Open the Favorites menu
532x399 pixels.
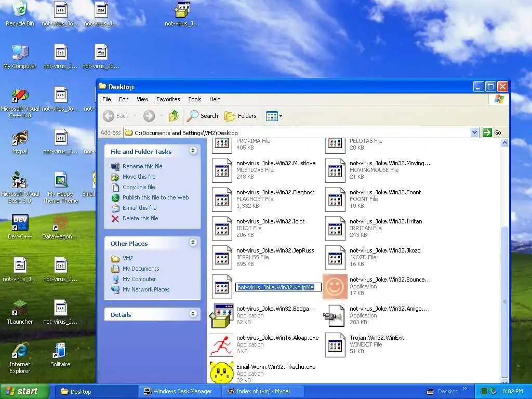168,99
